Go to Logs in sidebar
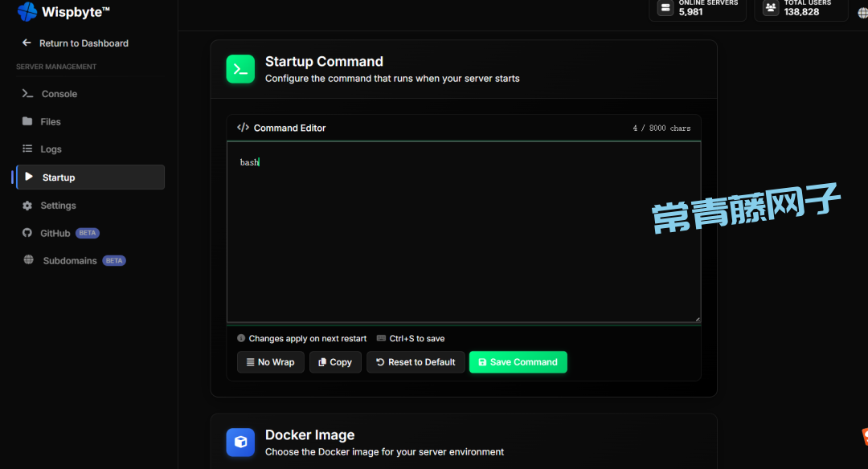The image size is (868, 469). coord(51,149)
